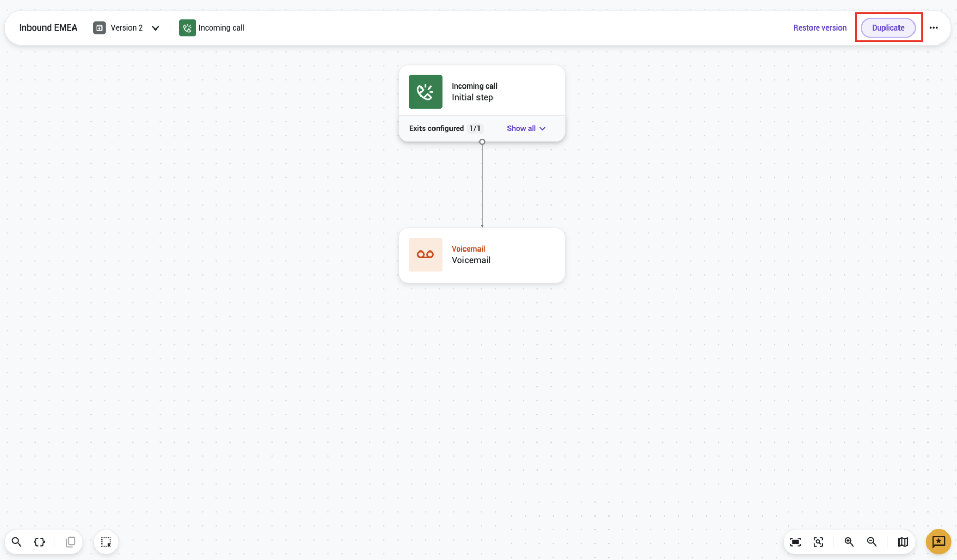Open the curly braces variables panel
The image size is (957, 560).
(39, 542)
